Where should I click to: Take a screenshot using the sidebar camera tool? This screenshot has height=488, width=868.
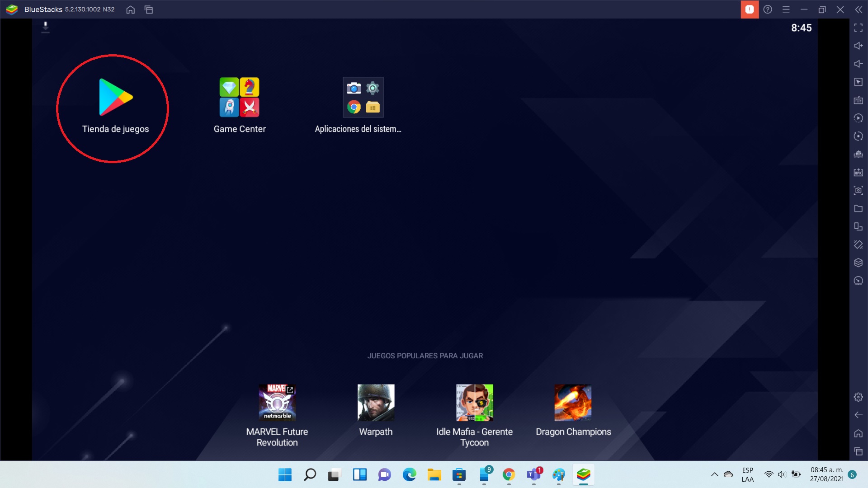coord(858,190)
